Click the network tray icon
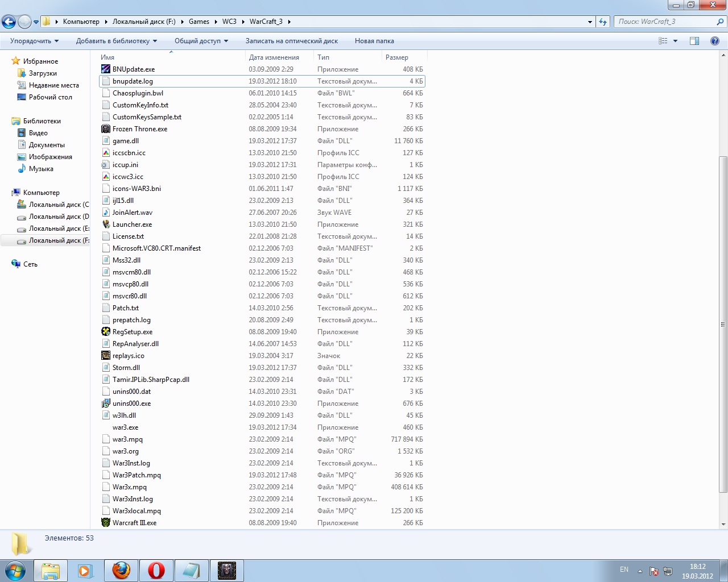Image resolution: width=728 pixels, height=582 pixels. 668,571
